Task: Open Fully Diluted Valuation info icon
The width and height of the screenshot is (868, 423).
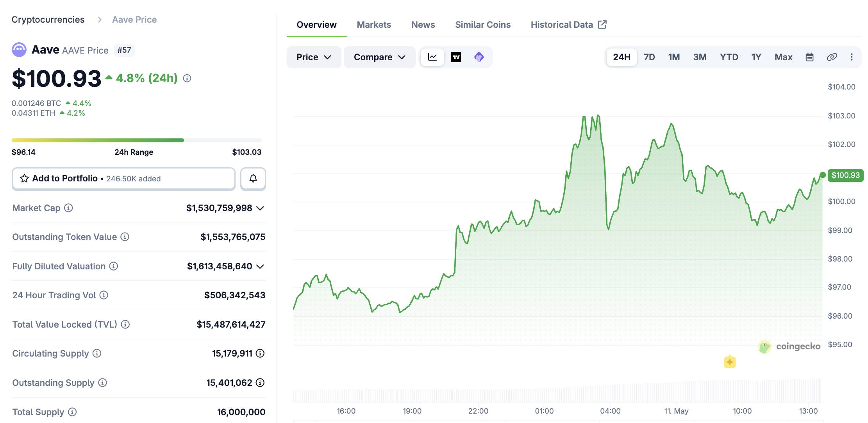Action: [x=114, y=266]
